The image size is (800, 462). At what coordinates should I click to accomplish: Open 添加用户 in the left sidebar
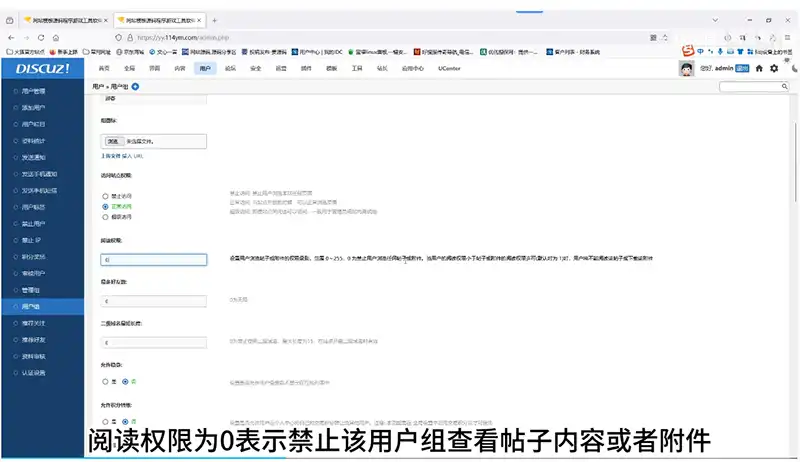pos(33,107)
